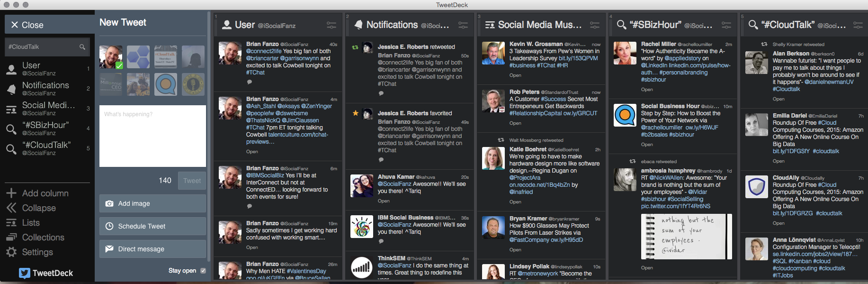The image size is (868, 284).
Task: Click reply bubble under Brian Fanzo 40s tweet
Action: coord(249,82)
